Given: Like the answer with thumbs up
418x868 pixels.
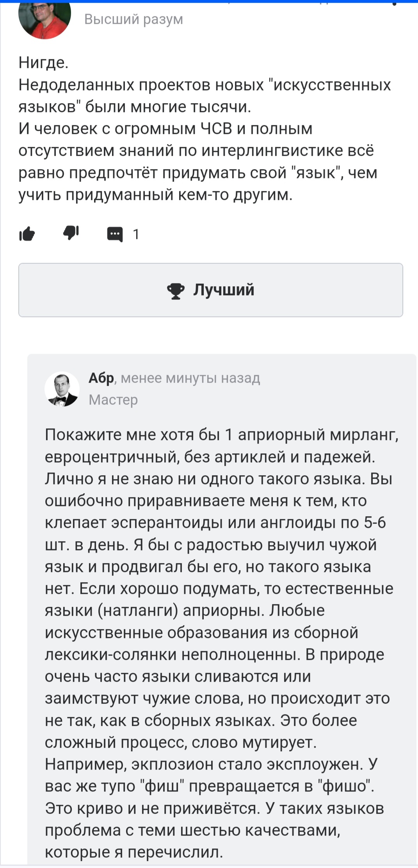Looking at the screenshot, I should click(27, 234).
